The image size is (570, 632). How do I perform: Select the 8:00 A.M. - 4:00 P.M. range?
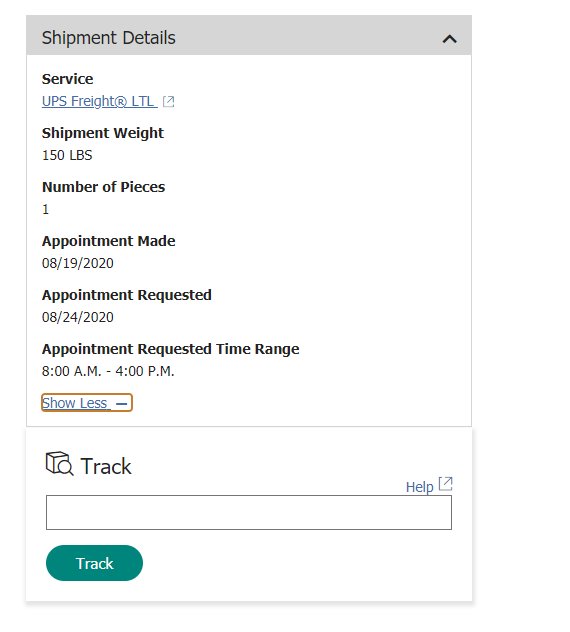[108, 371]
